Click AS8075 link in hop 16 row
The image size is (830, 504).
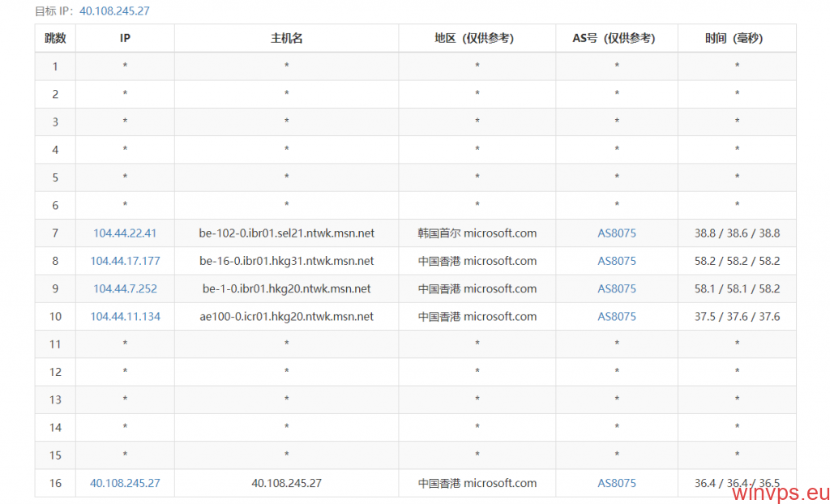pos(617,483)
